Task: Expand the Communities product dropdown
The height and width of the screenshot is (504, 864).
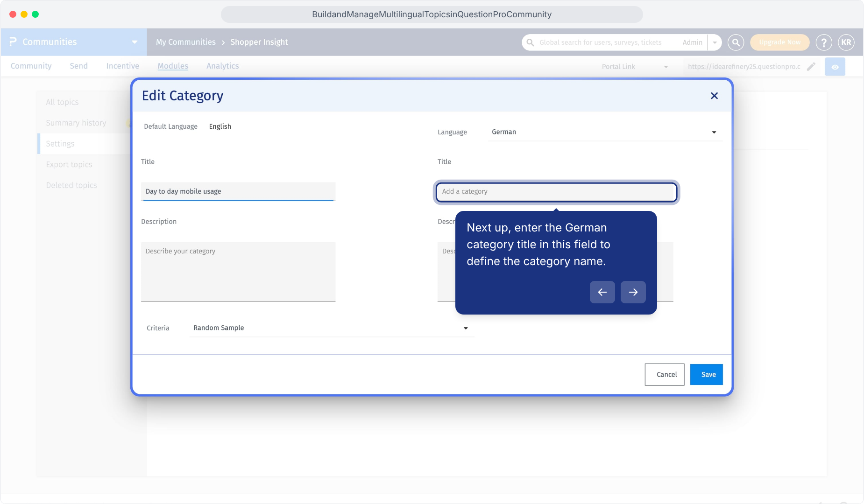Action: point(135,42)
